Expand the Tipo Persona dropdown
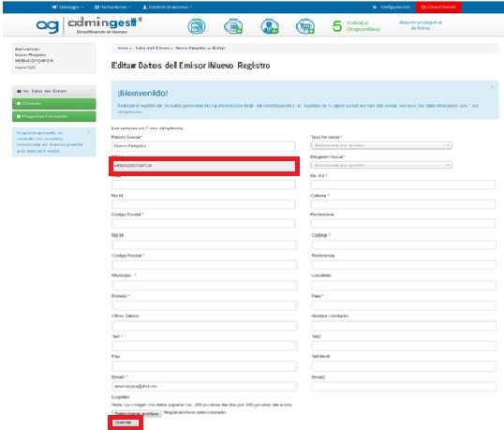504x430 pixels. point(381,145)
